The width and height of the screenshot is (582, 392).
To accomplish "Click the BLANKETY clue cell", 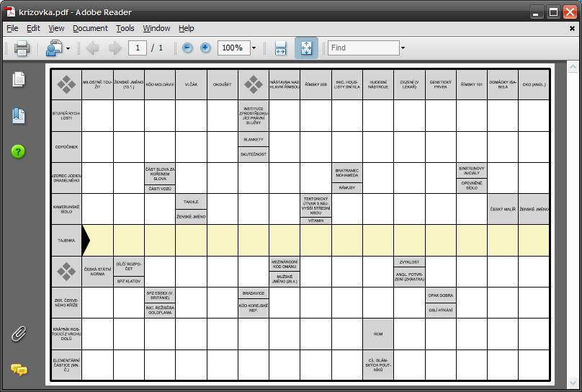I will (x=254, y=140).
